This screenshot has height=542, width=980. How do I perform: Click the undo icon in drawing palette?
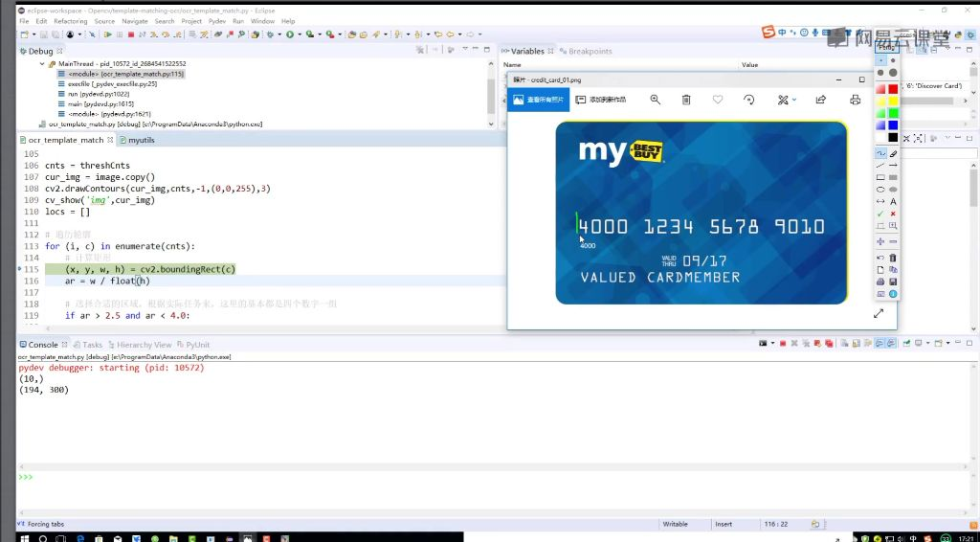coord(880,258)
